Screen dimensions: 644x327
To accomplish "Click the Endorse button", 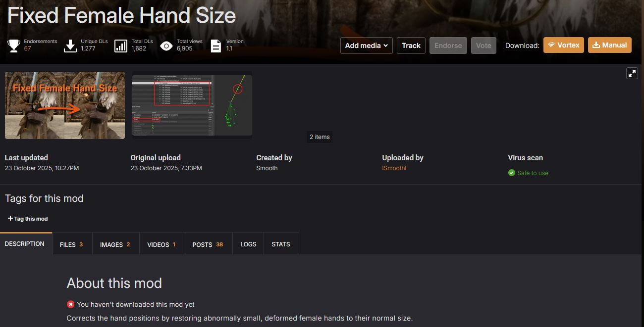I will (x=448, y=46).
